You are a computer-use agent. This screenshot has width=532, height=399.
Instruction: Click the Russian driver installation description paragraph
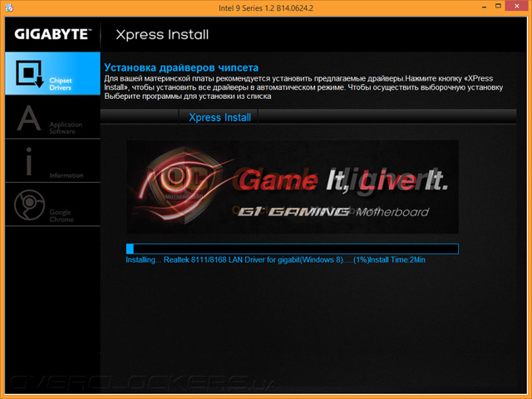303,87
